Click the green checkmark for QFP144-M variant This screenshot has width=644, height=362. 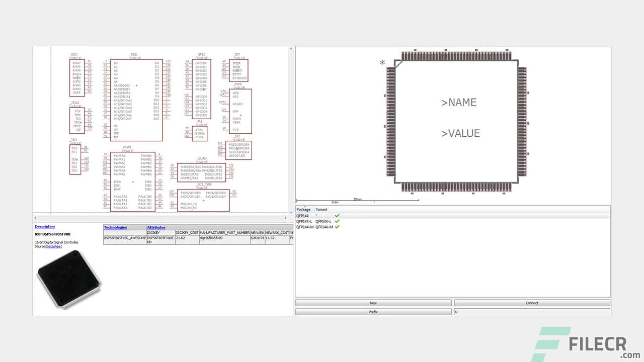(x=337, y=226)
